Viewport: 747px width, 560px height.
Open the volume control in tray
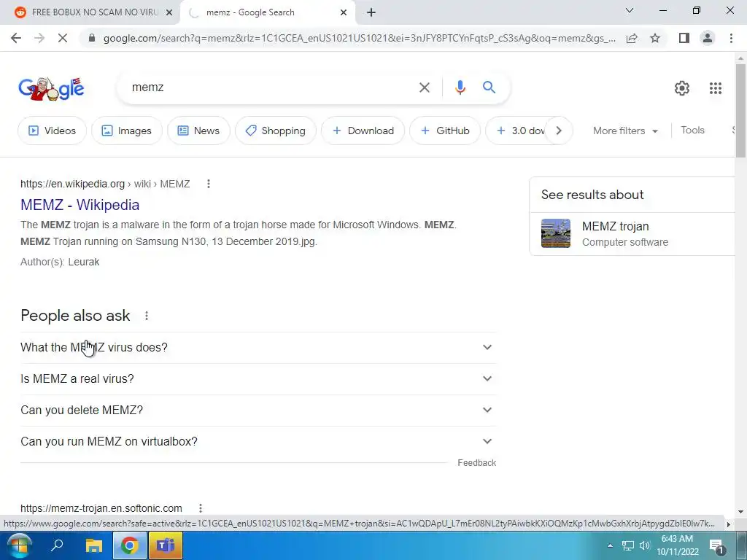645,545
